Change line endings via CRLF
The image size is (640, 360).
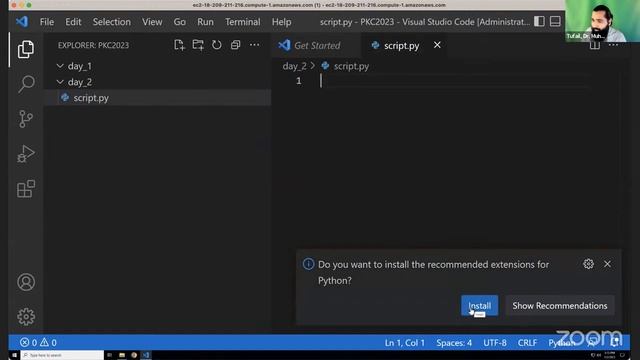[527, 343]
